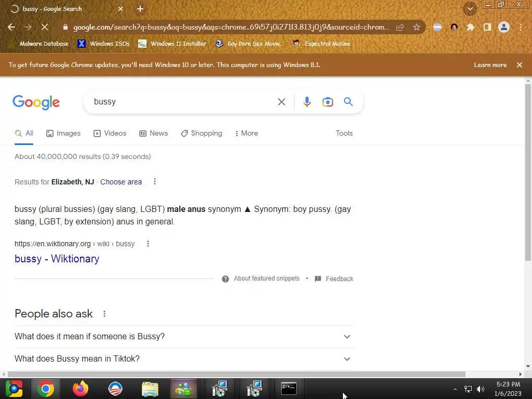Viewport: 532px width, 399px height.
Task: Open search Tools
Action: pyautogui.click(x=344, y=134)
